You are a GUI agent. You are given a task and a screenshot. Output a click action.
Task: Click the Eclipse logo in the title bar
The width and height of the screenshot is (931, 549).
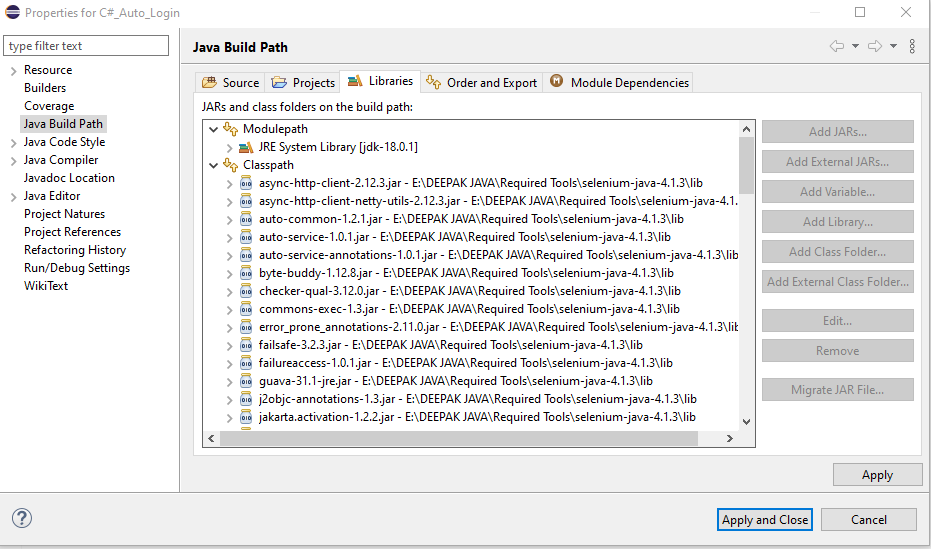tap(12, 12)
